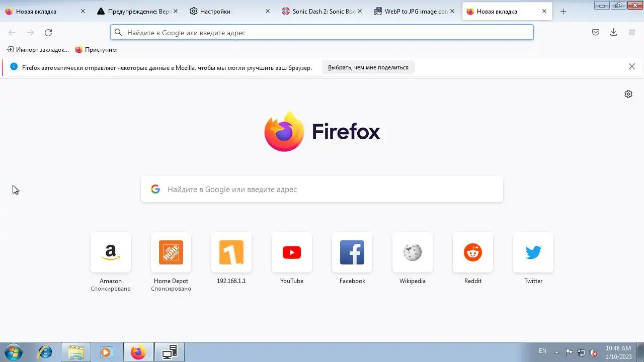Open the Reddit shortcut tile
This screenshot has height=362, width=644.
coord(473,252)
